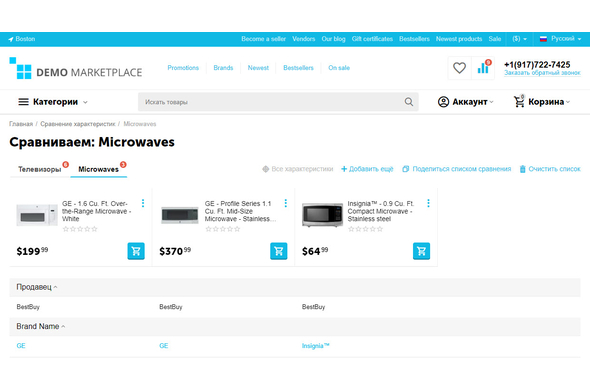
Task: Open GE - 1.6 Cu. Ft. Over-the-Range title
Action: click(96, 211)
